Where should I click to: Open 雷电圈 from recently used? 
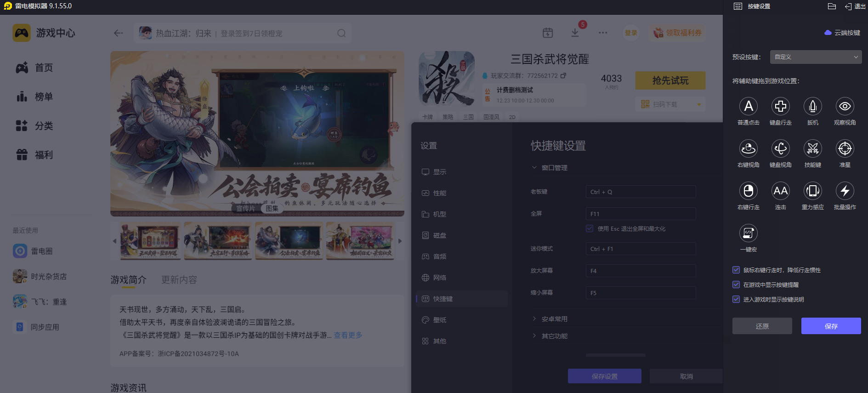(33, 251)
